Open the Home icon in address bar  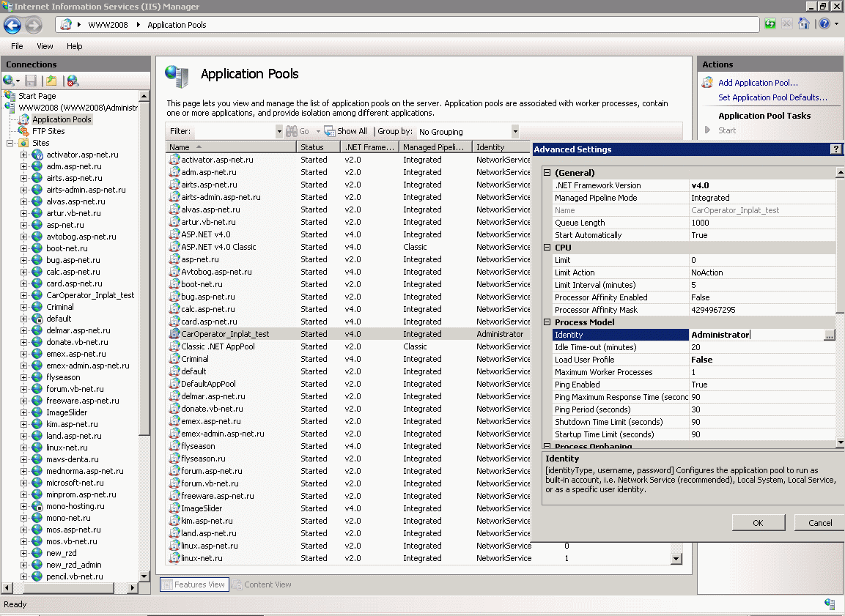(803, 23)
